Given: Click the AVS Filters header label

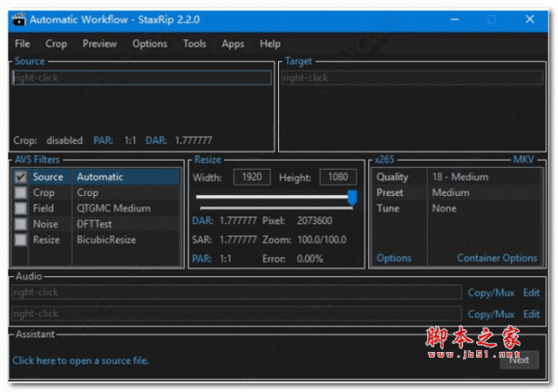Looking at the screenshot, I should [37, 160].
